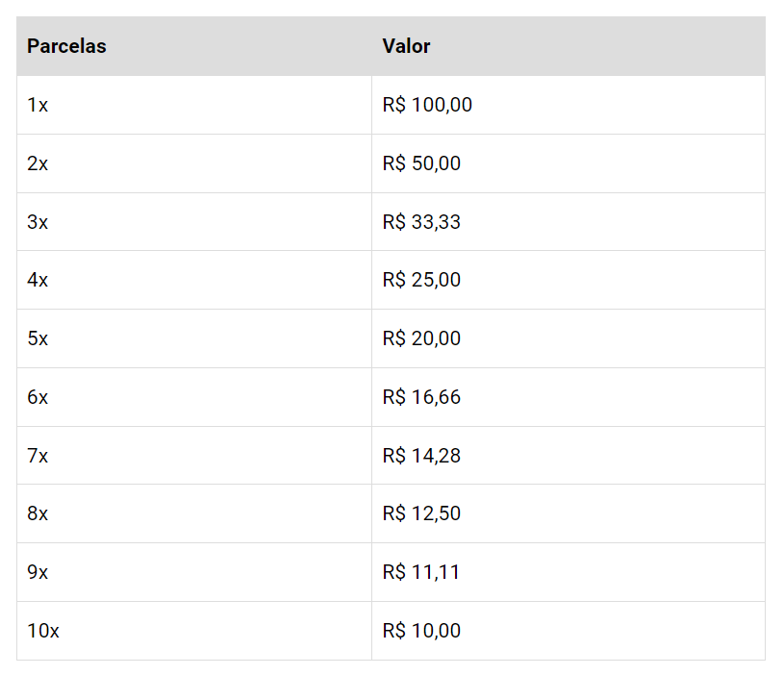Click the 7x installment cell
This screenshot has width=784, height=675.
(x=194, y=456)
